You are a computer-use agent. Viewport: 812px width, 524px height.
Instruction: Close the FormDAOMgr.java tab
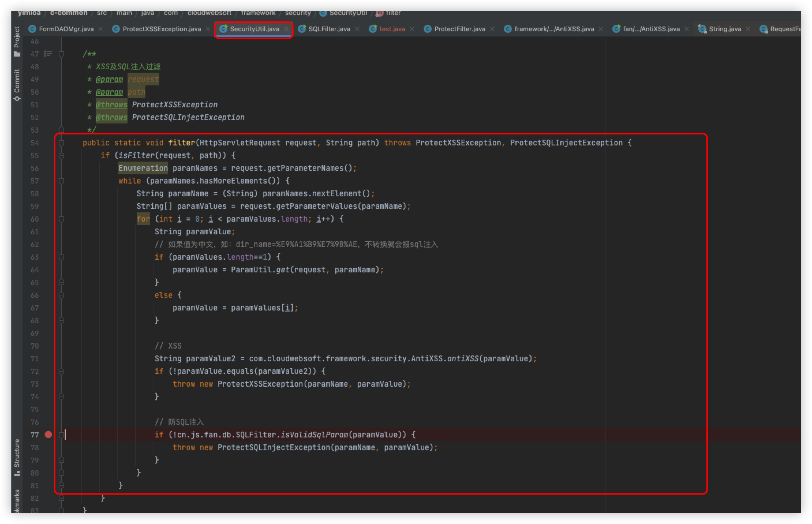[x=100, y=29]
